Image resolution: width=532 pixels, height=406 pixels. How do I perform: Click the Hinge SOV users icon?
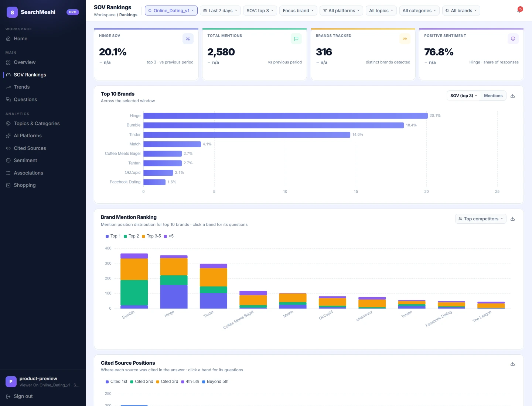click(x=188, y=39)
